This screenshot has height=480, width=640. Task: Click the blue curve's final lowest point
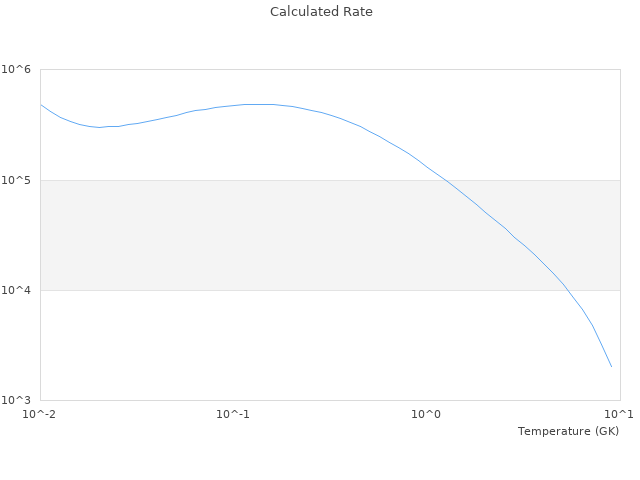[x=611, y=366]
